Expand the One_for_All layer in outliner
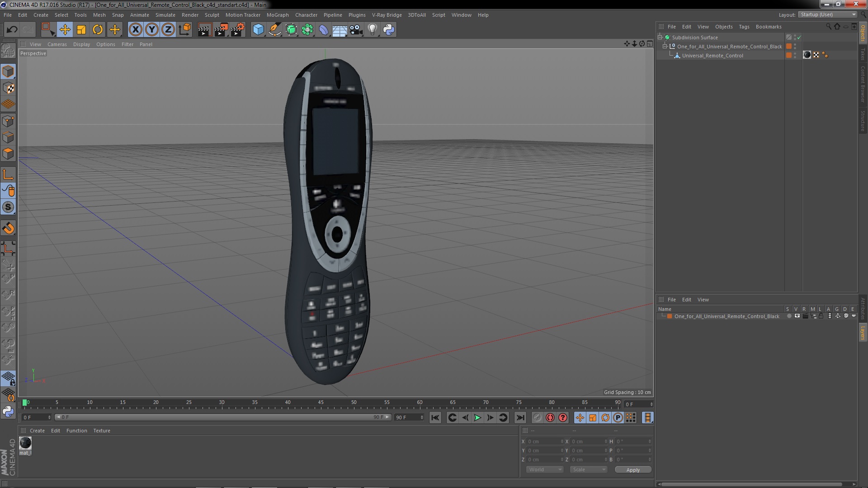 (x=665, y=46)
